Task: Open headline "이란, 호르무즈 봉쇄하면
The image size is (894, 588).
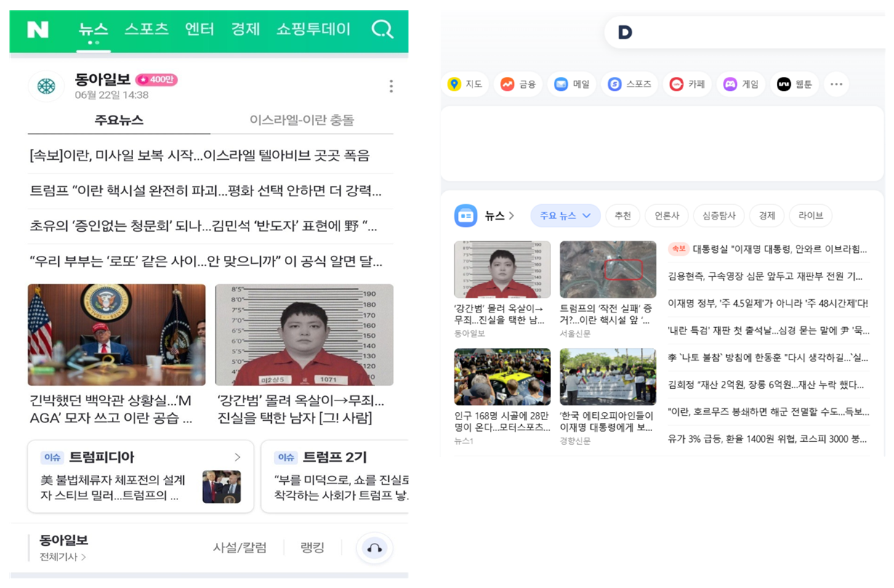Action: [x=768, y=411]
